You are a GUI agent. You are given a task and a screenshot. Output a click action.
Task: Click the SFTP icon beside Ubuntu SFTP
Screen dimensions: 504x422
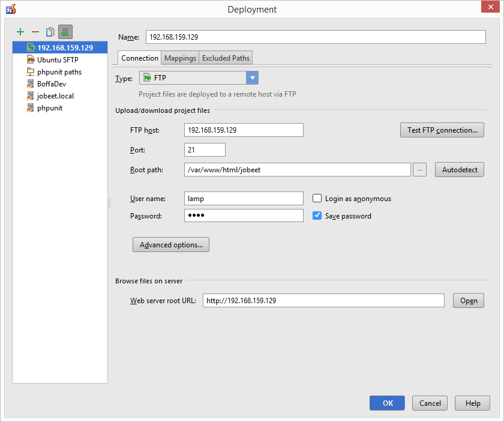tap(31, 60)
